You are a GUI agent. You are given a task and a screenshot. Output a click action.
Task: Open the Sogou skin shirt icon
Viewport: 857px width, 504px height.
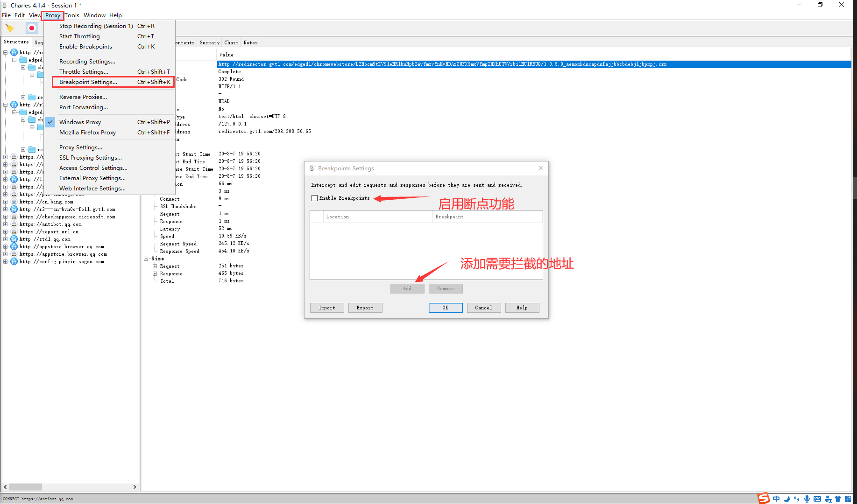838,499
